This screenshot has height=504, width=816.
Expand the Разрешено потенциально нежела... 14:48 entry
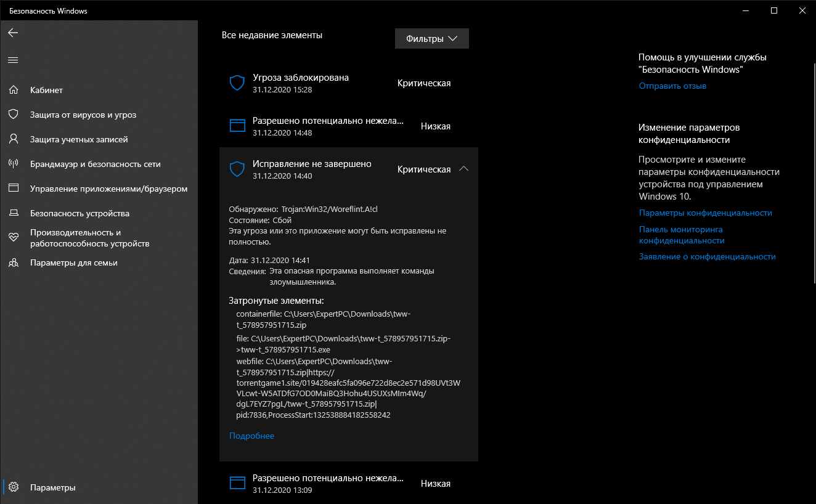(349, 126)
